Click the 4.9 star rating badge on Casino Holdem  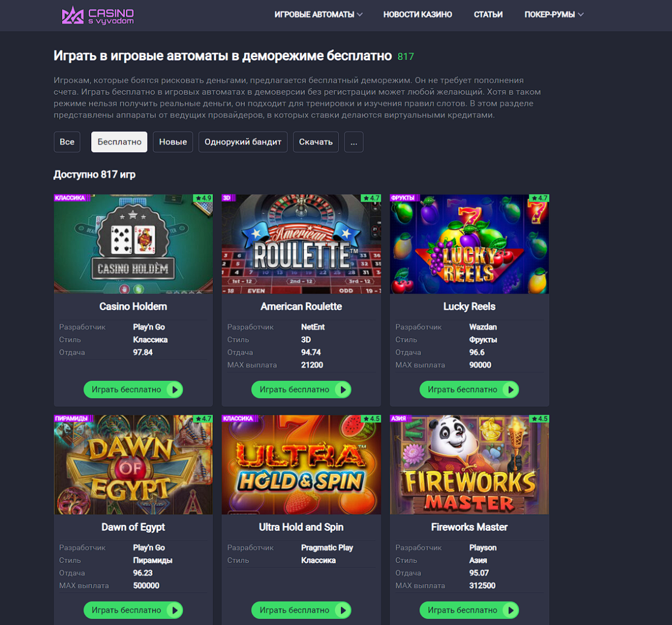pyautogui.click(x=203, y=198)
